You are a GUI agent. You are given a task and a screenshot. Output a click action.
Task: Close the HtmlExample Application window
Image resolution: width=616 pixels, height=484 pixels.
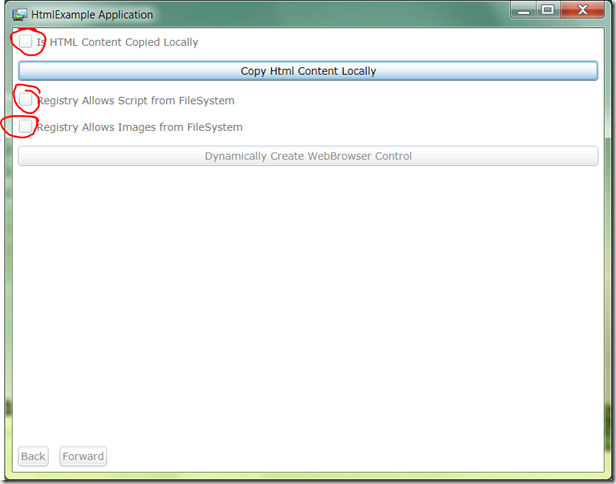pos(583,10)
